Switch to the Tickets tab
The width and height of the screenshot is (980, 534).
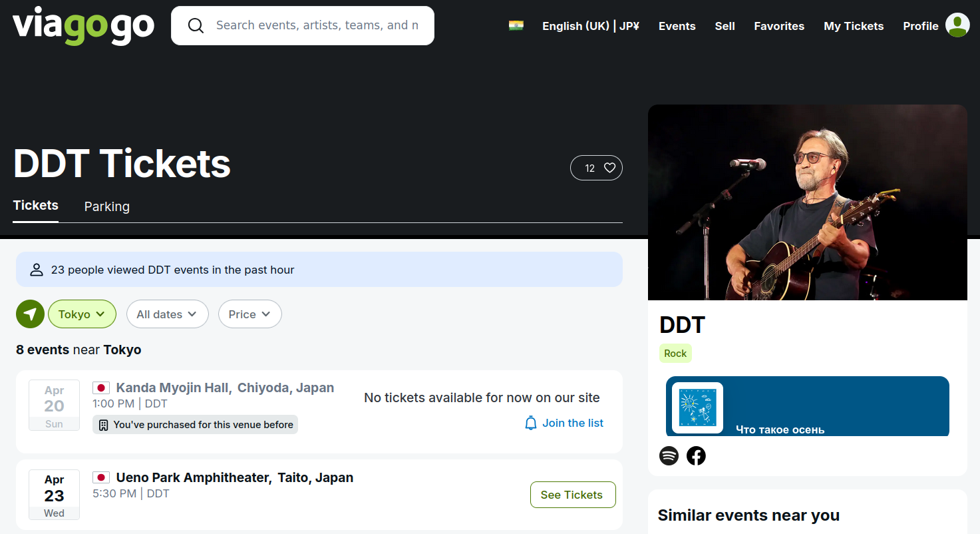tap(36, 206)
